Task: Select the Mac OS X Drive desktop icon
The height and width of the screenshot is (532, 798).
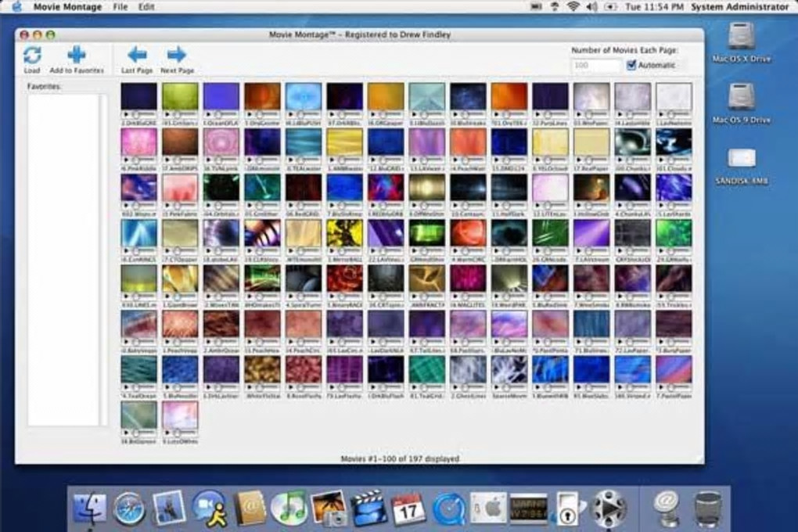Action: (x=742, y=37)
